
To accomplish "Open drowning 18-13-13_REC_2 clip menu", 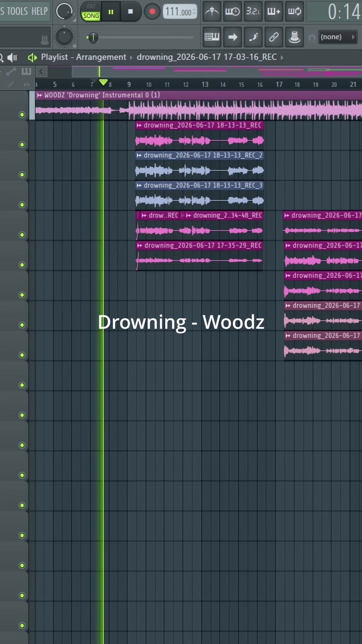I will pos(139,155).
